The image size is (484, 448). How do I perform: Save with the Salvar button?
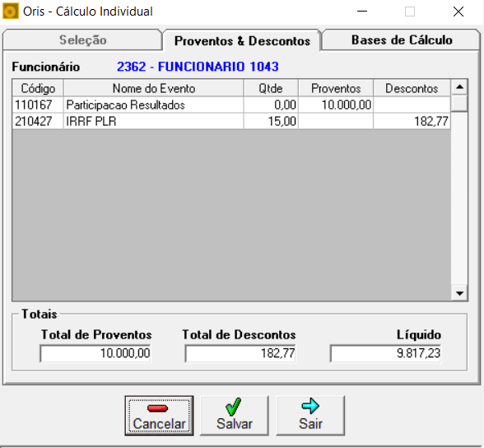pyautogui.click(x=235, y=416)
